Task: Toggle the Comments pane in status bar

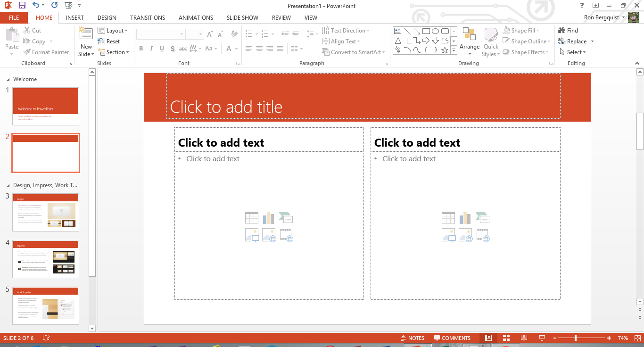Action: pos(452,338)
